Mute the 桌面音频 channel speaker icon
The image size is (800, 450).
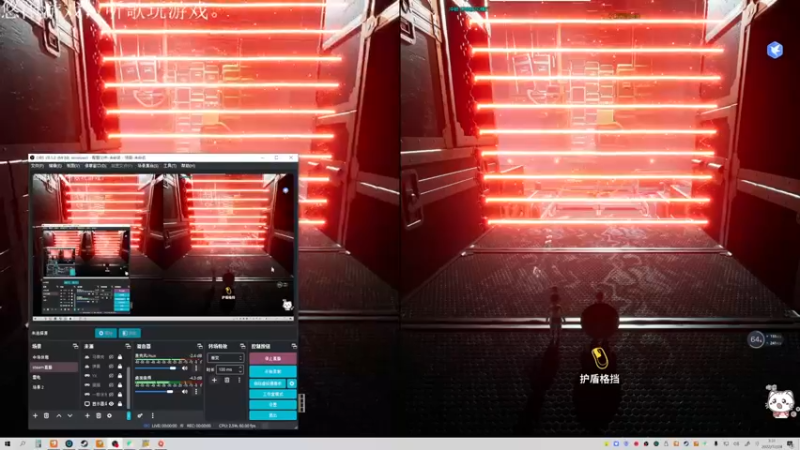185,391
